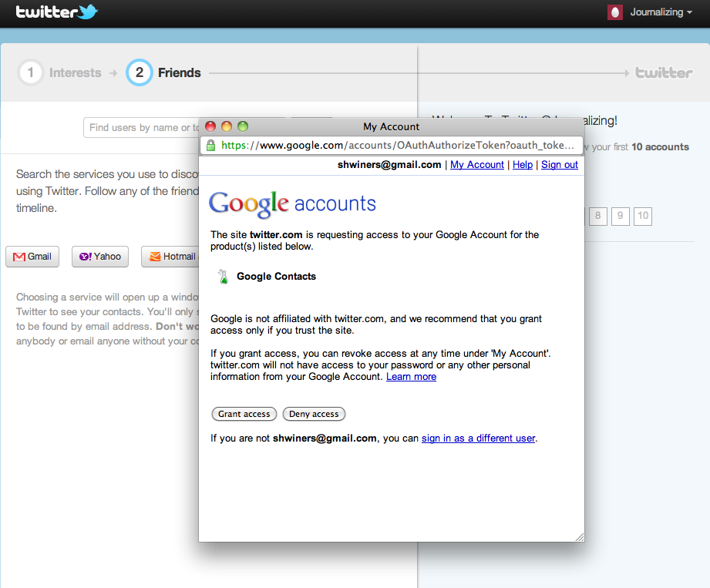The image size is (710, 588).
Task: Click the follow counter box 8
Action: pos(597,216)
